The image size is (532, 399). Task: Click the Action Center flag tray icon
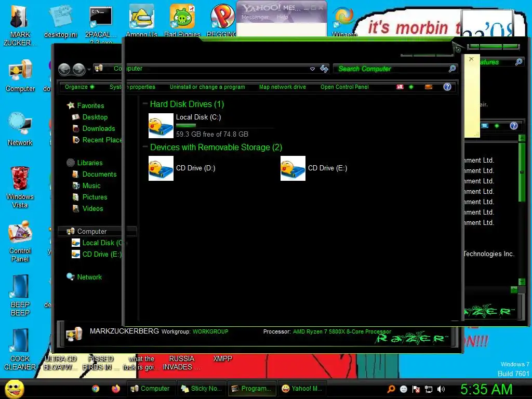(416, 389)
